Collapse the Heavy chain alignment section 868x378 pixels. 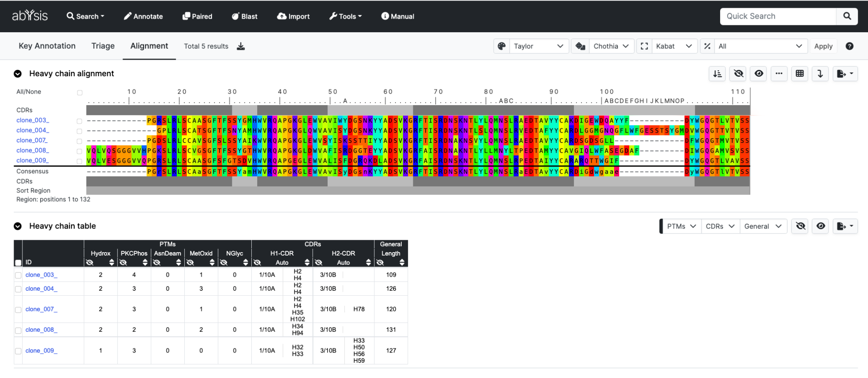pos(18,74)
